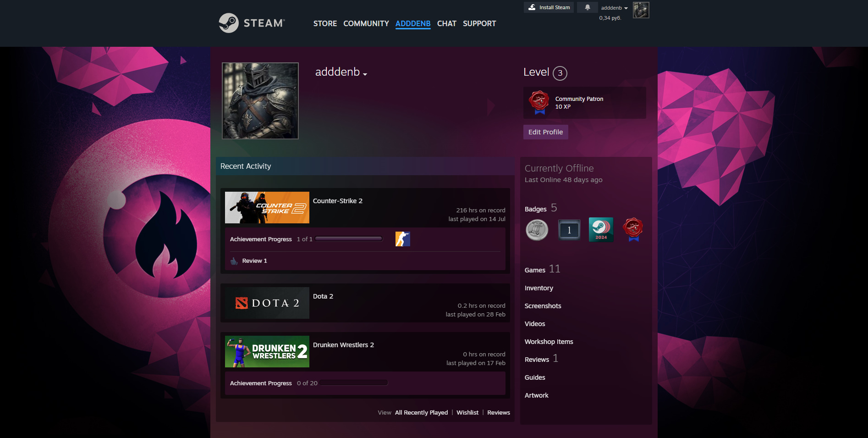Click the Steam 2024 badge
The height and width of the screenshot is (438, 868).
601,230
